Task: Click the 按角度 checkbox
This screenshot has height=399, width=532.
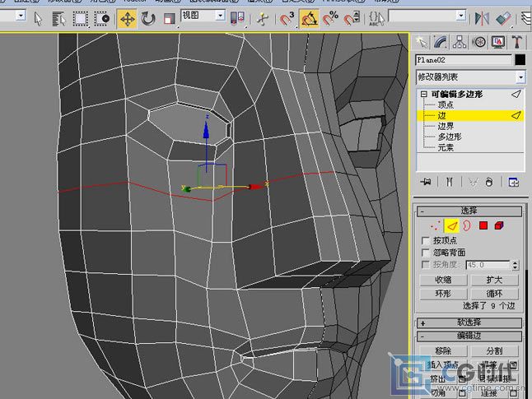Action: coord(426,265)
